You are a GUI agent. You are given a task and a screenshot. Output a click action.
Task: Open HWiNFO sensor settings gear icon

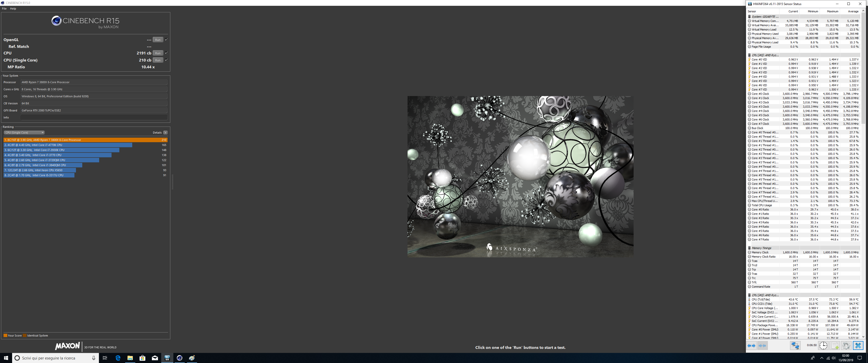coord(846,346)
